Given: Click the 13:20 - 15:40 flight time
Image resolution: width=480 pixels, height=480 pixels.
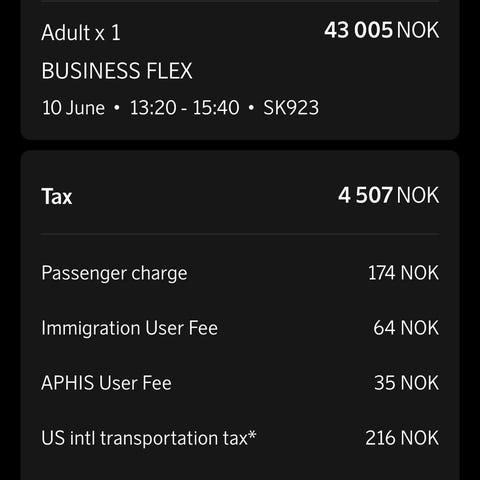Looking at the screenshot, I should (184, 108).
